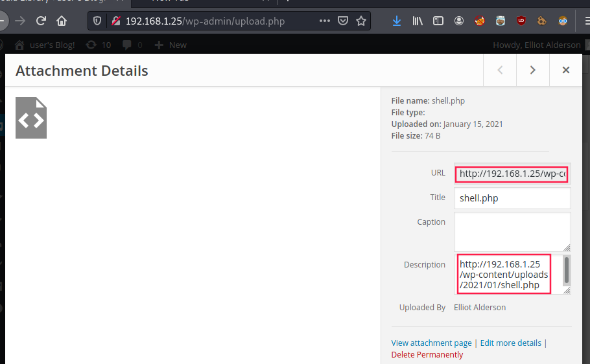Open the Firefox account icon
Screen dimensions: 590x364
click(458, 21)
